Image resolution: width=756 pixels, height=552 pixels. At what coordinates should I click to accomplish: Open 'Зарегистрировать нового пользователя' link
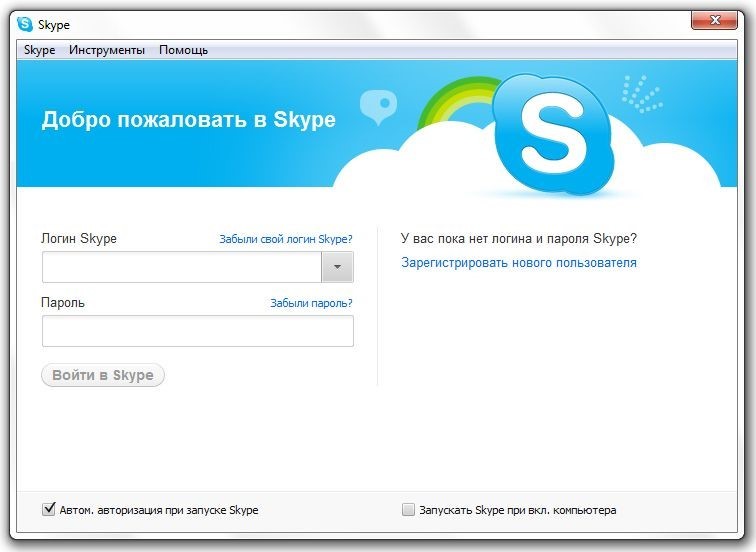(x=519, y=263)
